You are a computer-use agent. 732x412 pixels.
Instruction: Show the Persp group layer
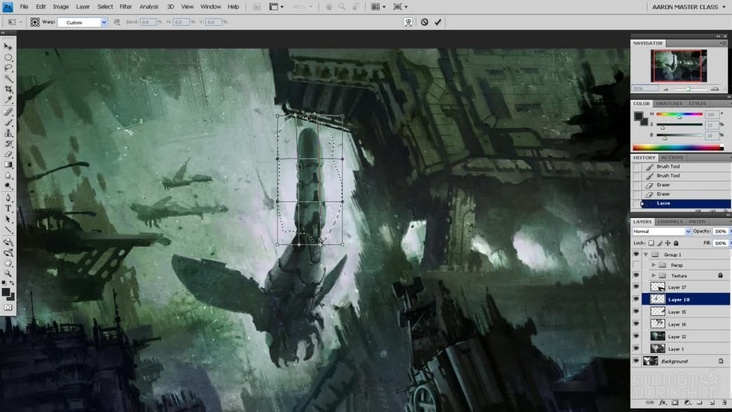636,265
